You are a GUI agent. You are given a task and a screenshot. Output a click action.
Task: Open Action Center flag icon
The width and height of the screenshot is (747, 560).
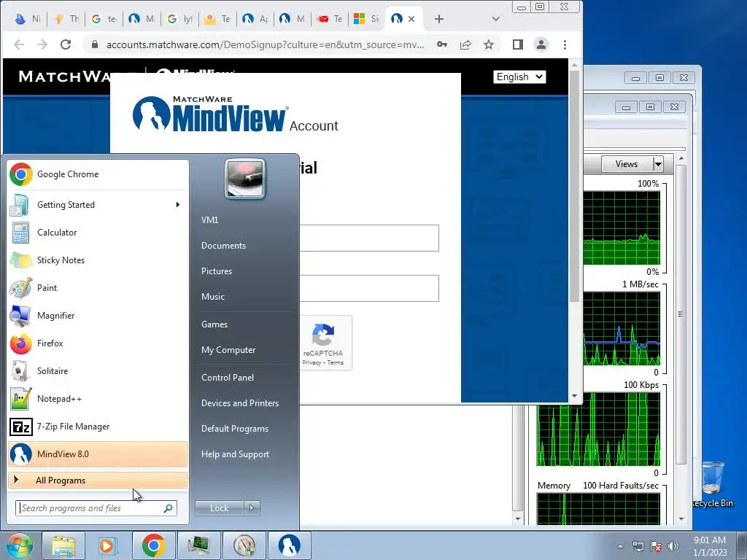pos(656,546)
